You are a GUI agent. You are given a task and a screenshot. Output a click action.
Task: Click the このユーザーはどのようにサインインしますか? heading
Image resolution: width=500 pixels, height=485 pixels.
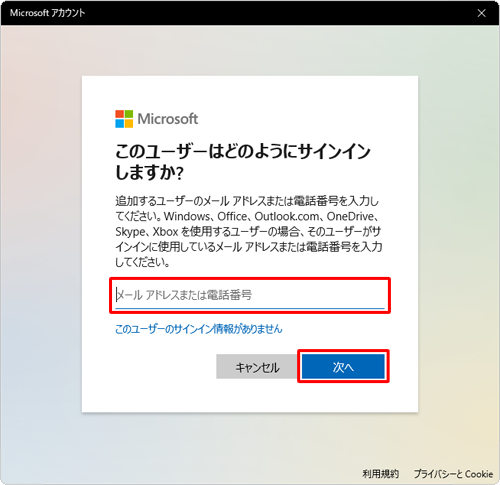pos(243,162)
